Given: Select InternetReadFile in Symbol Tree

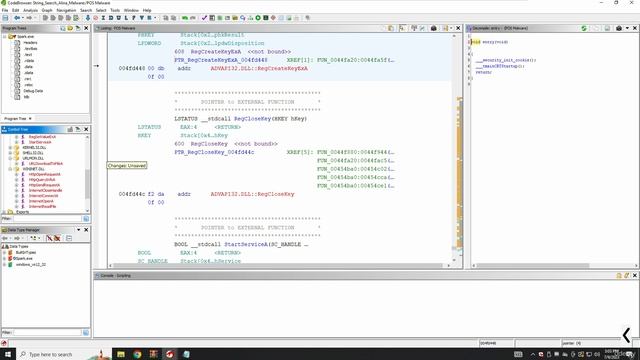Looking at the screenshot, I should [42, 206].
